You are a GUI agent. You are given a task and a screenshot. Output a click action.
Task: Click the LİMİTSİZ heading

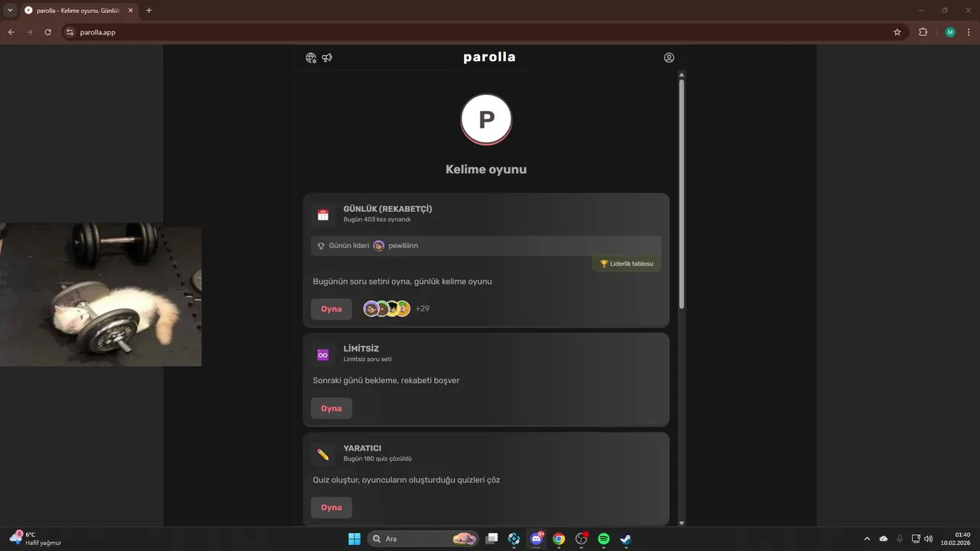(x=361, y=349)
